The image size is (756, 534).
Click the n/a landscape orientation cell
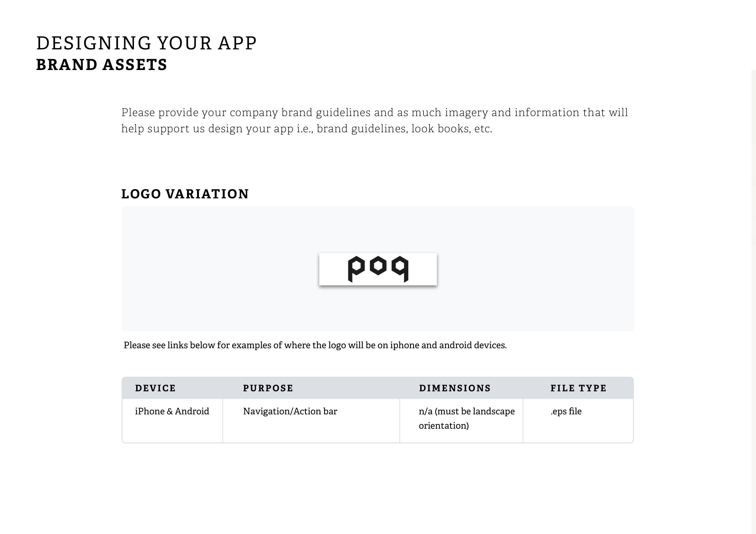461,420
